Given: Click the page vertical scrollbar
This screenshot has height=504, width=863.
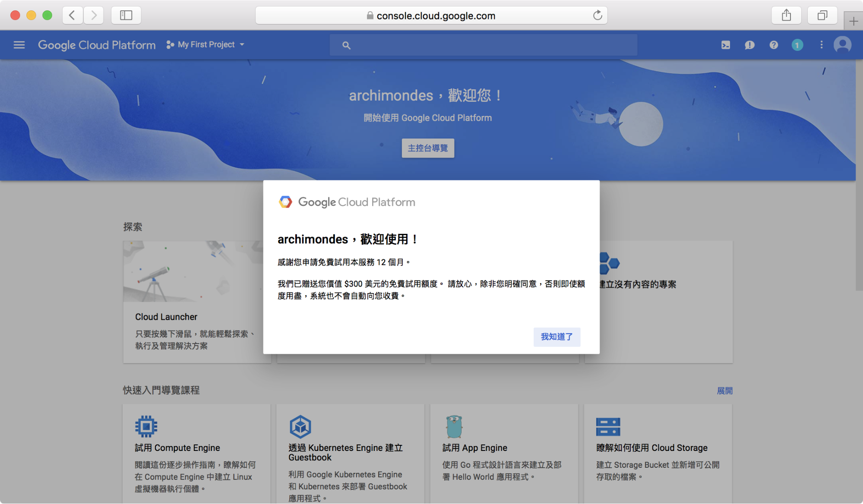Looking at the screenshot, I should [859, 175].
